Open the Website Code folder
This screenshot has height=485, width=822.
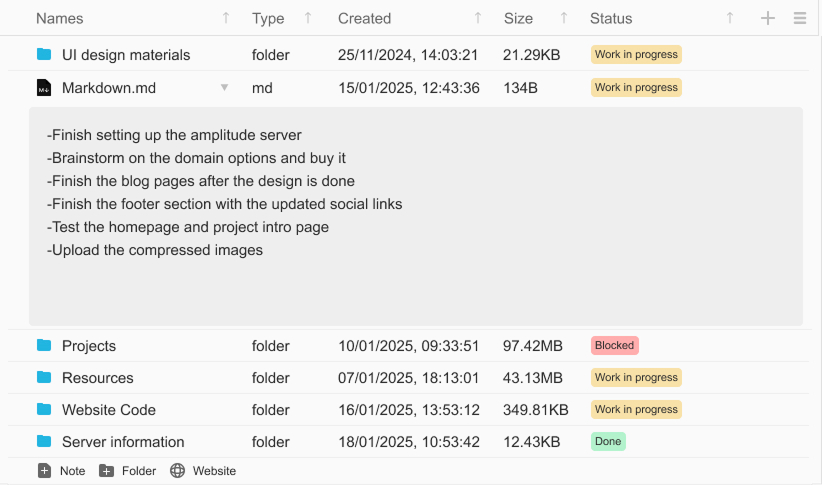click(109, 409)
